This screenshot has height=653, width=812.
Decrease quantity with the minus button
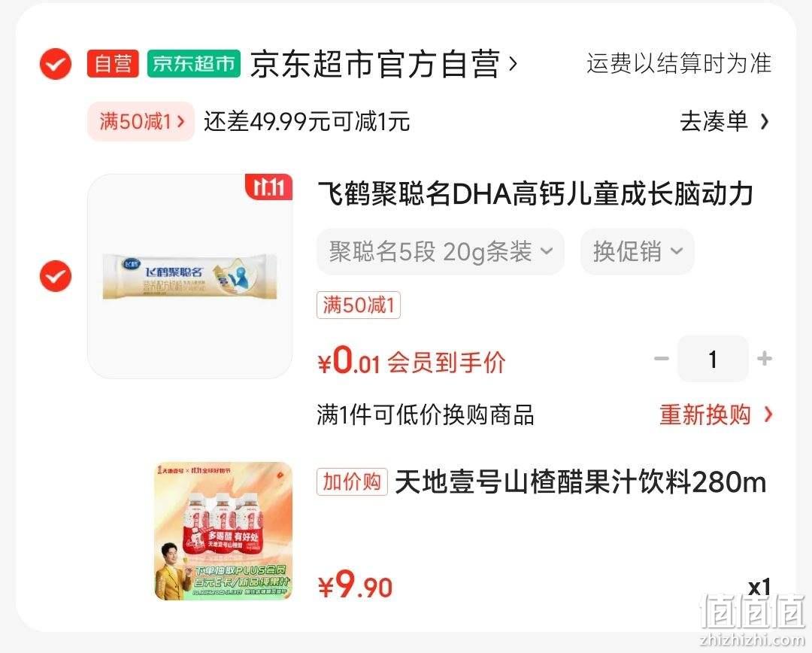pos(662,358)
